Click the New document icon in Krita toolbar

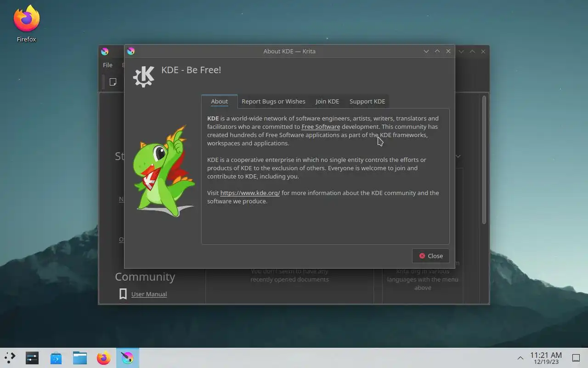[113, 82]
